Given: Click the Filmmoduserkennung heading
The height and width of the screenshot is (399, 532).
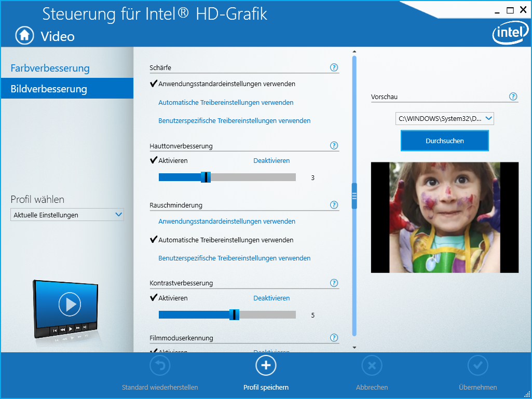Looking at the screenshot, I should pos(181,338).
